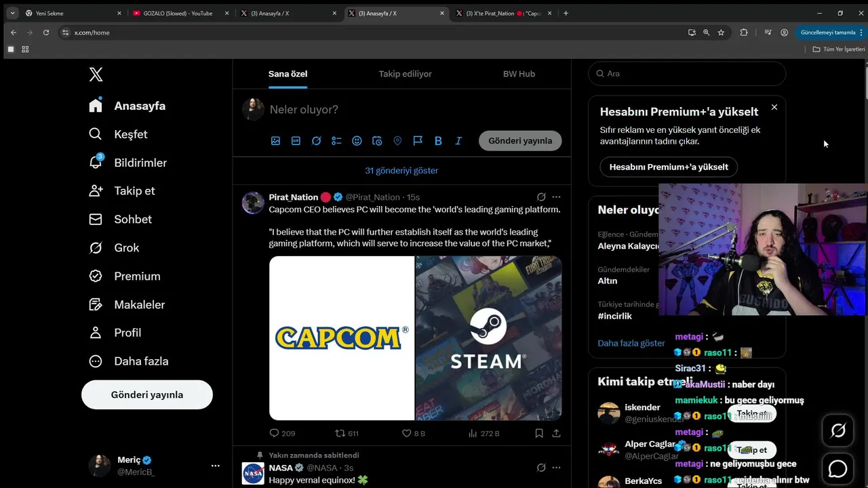View analytics of Capcom post
868x488 pixels.
[484, 433]
